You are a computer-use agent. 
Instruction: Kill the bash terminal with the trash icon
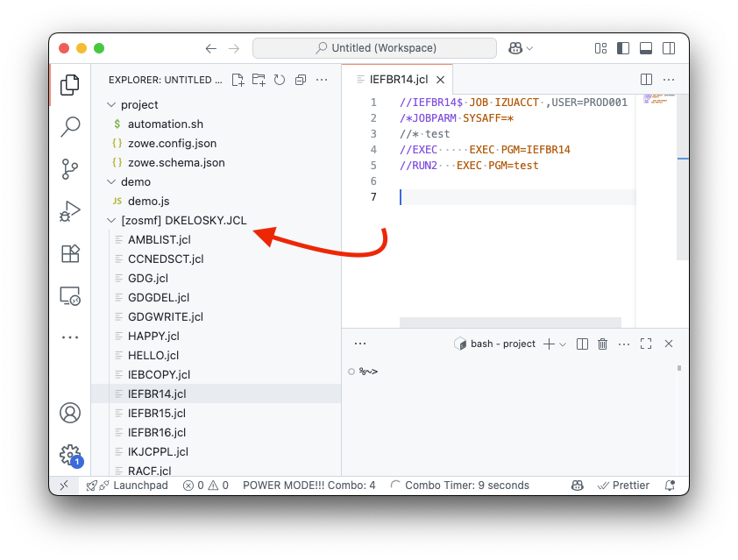click(602, 344)
